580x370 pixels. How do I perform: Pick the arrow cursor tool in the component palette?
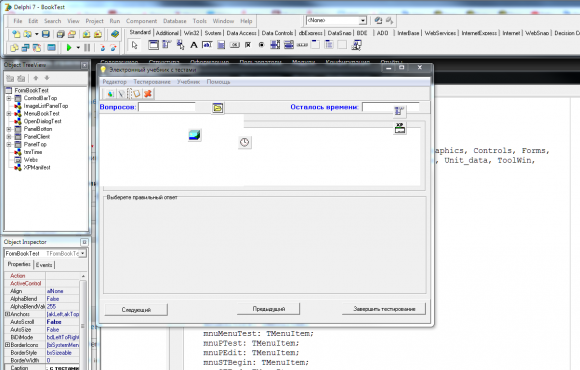pyautogui.click(x=135, y=45)
